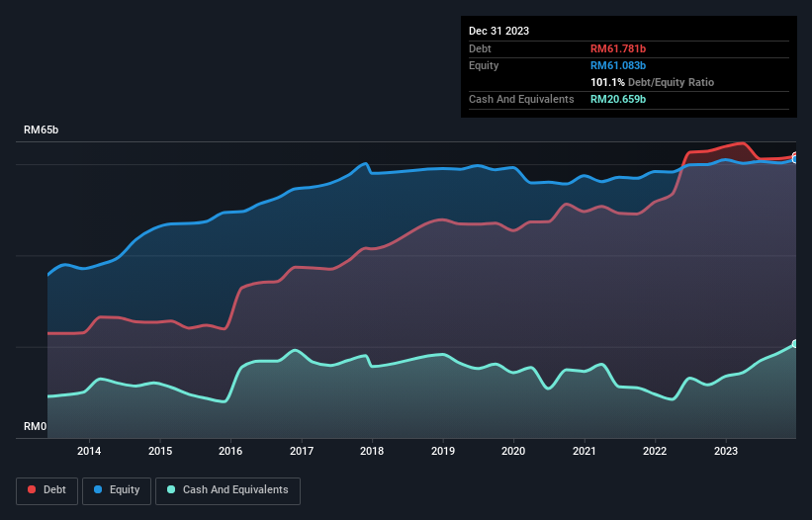
Task: Click the 2019 x-axis label
Action: pyautogui.click(x=443, y=451)
